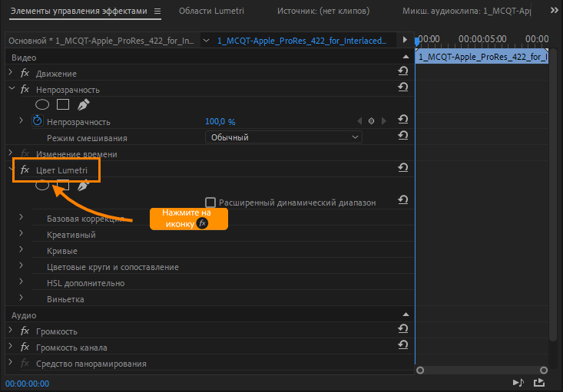Expand the Громкость канала effect

11,347
